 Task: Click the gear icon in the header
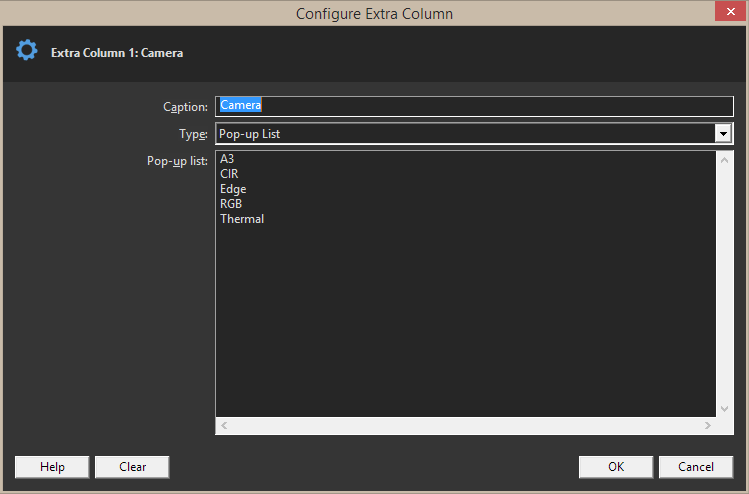point(27,50)
